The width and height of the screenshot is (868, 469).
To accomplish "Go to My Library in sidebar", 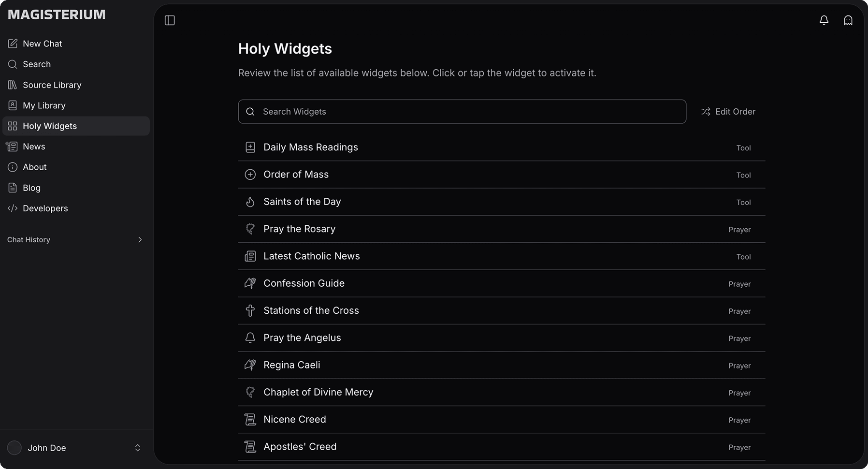I will click(x=44, y=106).
